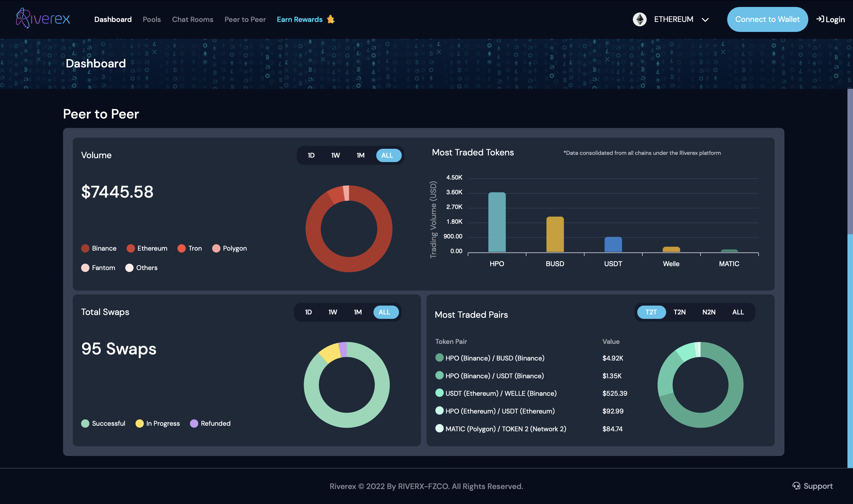Switch to N2N pairs tab
853x504 pixels.
pyautogui.click(x=709, y=312)
